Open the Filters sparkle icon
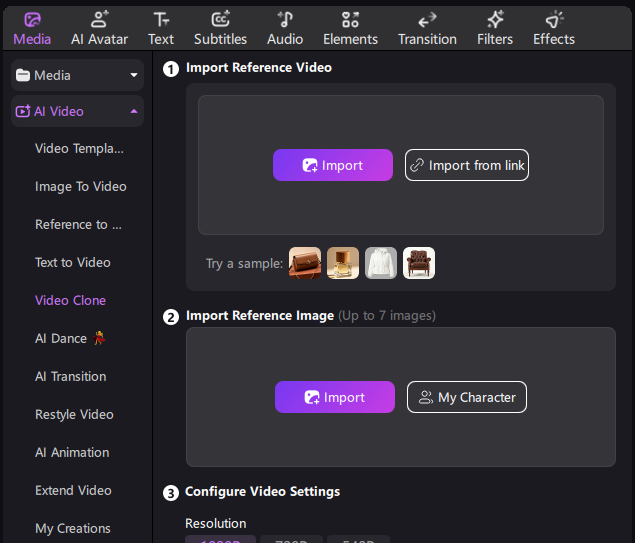Screen dimensions: 635x543 495,19
